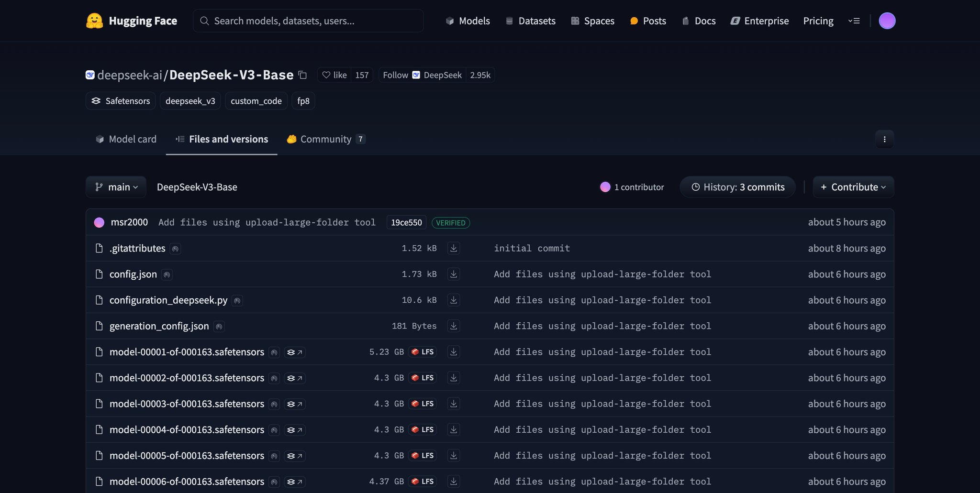Open the Posts navigation item
980x493 pixels.
tap(648, 21)
